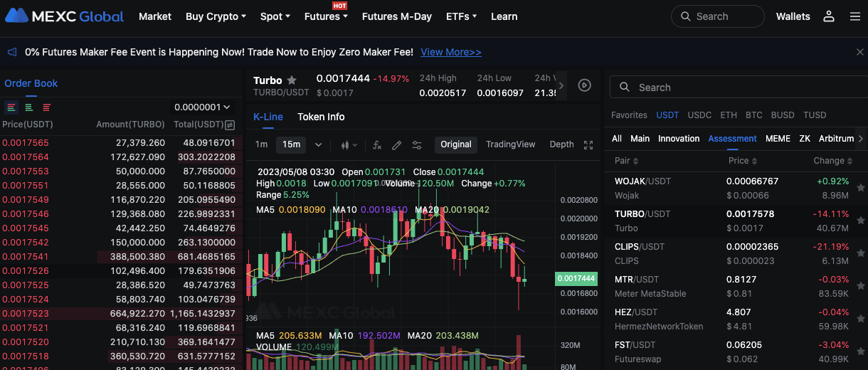The image size is (868, 370).
Task: Click the header search magnifier icon
Action: point(685,16)
